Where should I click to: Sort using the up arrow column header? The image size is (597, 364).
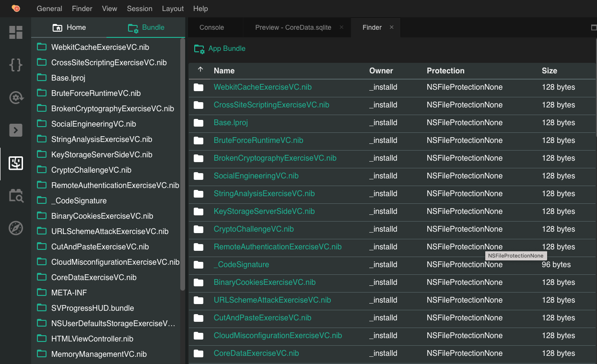coord(200,70)
